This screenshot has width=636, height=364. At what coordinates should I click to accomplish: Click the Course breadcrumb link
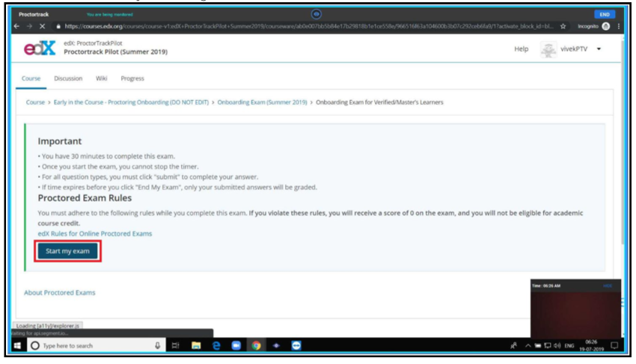click(35, 102)
